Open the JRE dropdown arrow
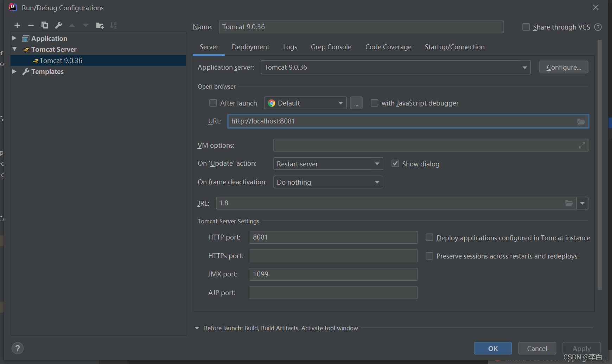 coord(582,203)
